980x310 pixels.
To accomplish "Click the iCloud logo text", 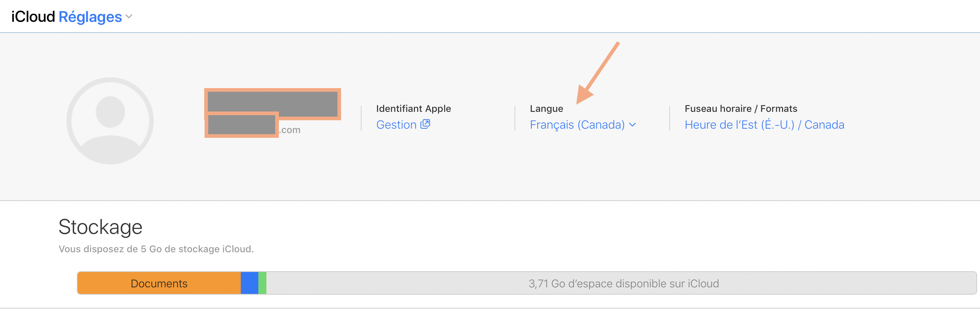I will pyautogui.click(x=33, y=17).
